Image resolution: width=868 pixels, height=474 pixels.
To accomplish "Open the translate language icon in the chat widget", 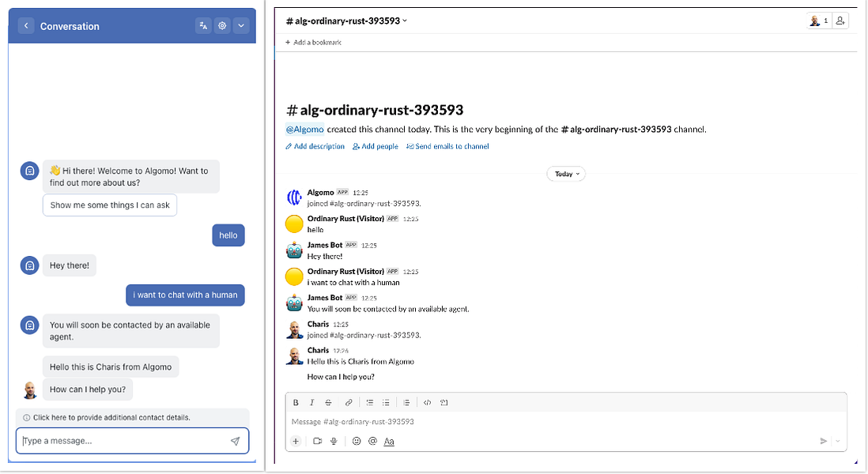I will pyautogui.click(x=203, y=25).
